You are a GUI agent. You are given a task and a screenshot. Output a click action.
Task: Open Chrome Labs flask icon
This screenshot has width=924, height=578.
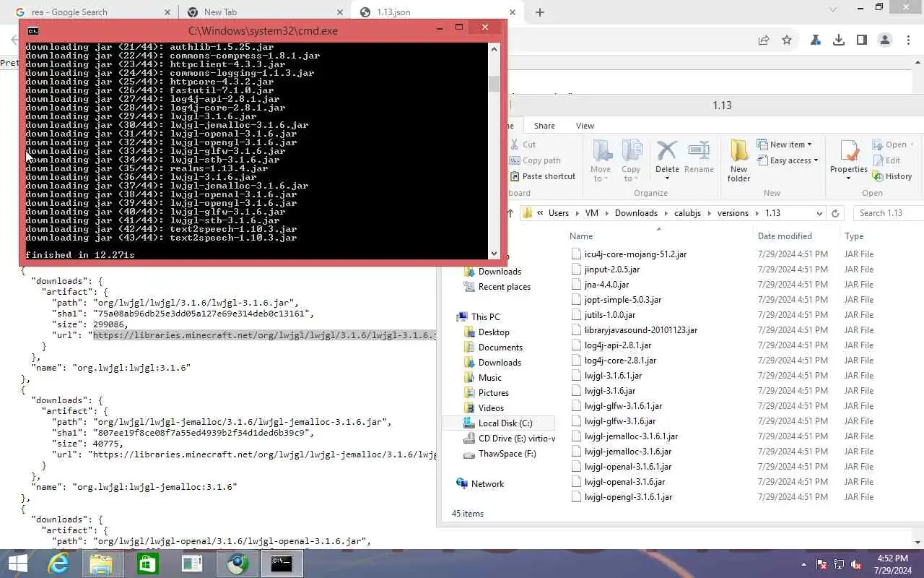pos(816,40)
